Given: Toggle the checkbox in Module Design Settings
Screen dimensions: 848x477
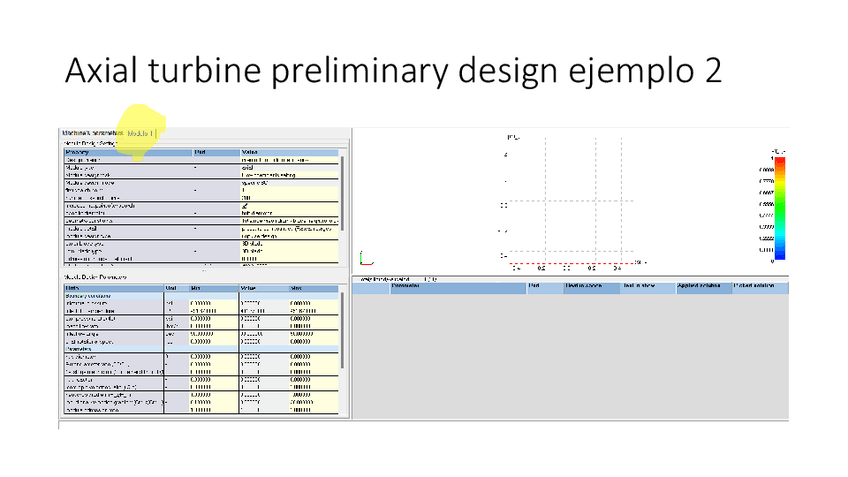Looking at the screenshot, I should [244, 204].
